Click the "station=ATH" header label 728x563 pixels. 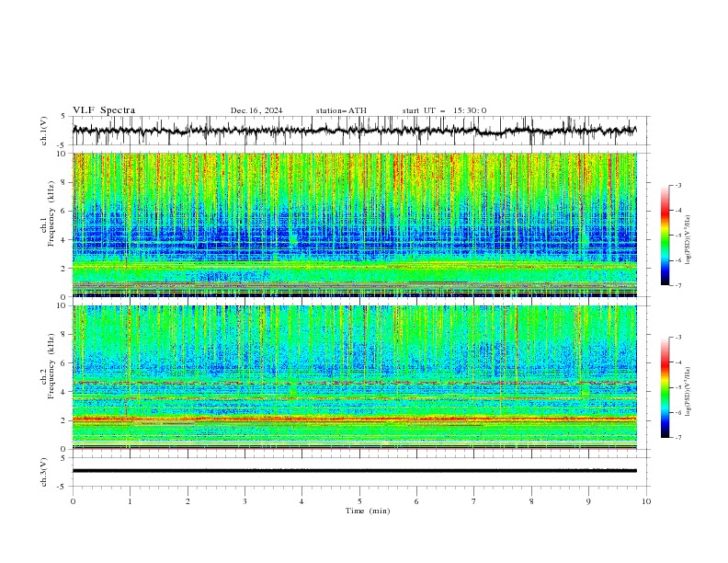pos(341,110)
